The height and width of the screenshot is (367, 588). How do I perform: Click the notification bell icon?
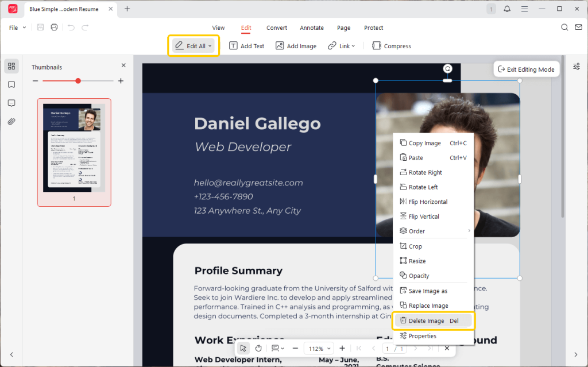tap(508, 9)
